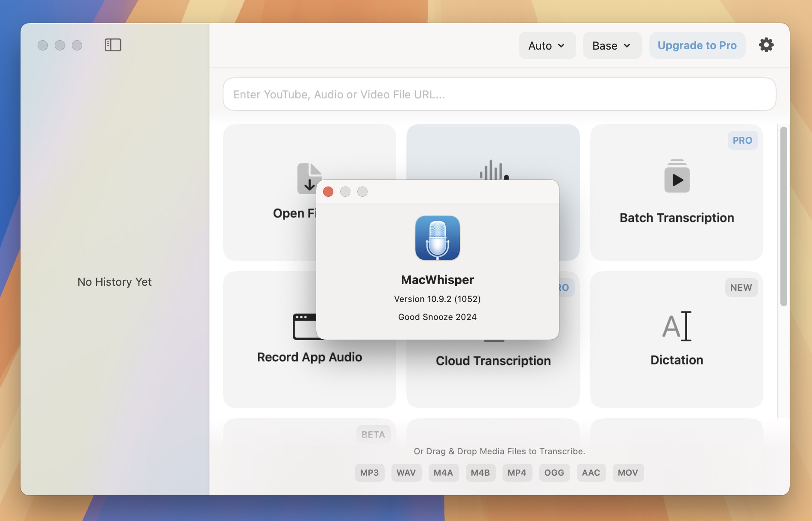
Task: Click the vertical scrollbar in main panel
Action: pos(783,216)
